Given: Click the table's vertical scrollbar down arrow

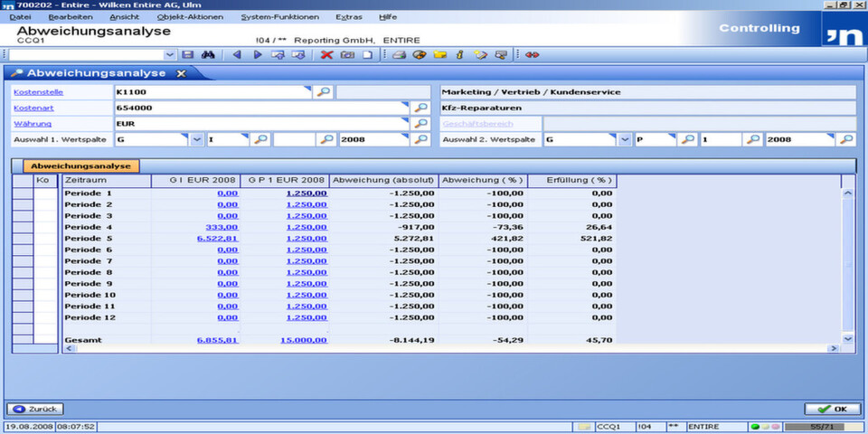Looking at the screenshot, I should coord(847,337).
